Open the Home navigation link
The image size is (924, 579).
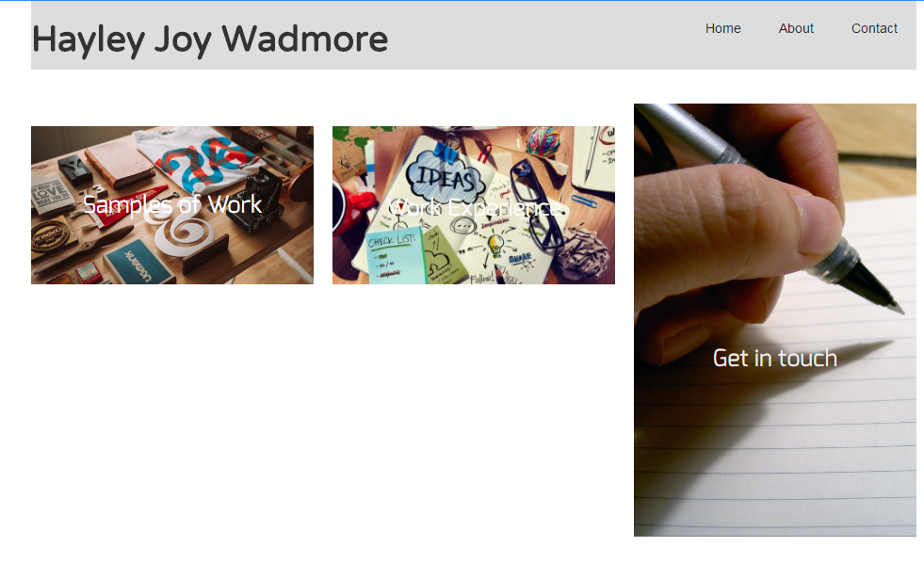pos(722,28)
